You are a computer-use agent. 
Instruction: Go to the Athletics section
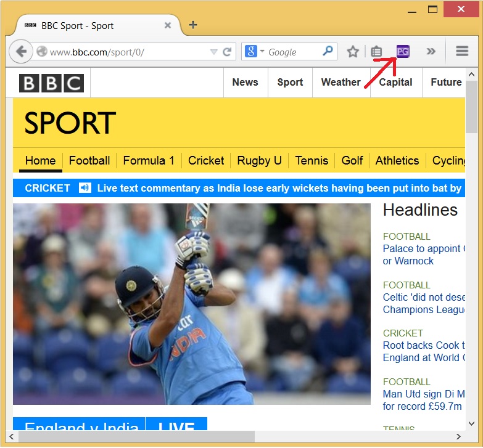point(397,161)
